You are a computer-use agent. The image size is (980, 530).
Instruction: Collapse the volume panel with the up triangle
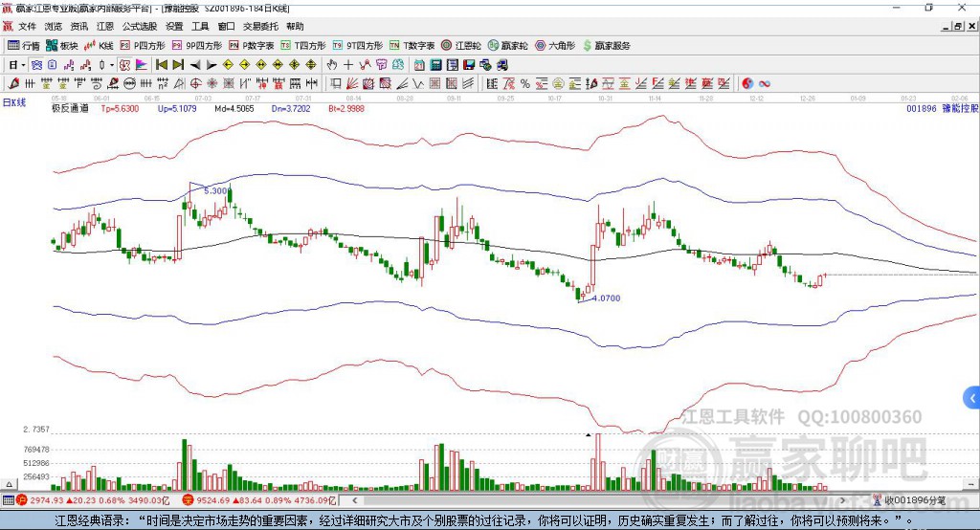[x=9, y=484]
